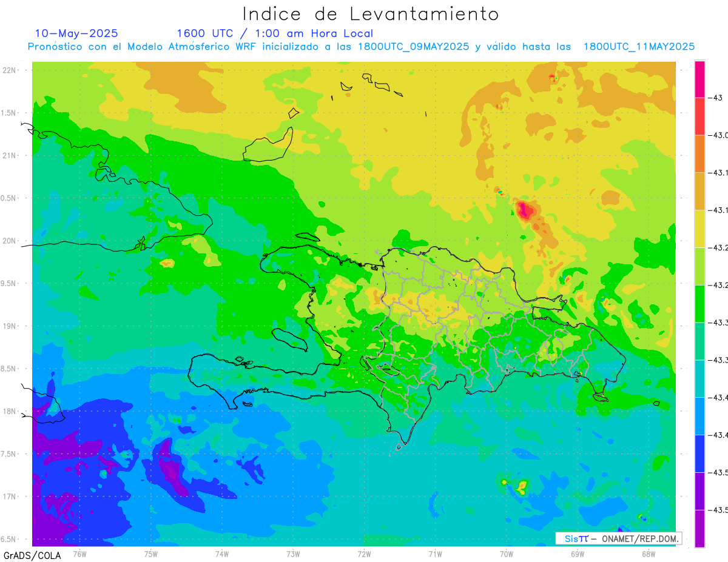Select the "22N" latitude label

pyautogui.click(x=10, y=70)
